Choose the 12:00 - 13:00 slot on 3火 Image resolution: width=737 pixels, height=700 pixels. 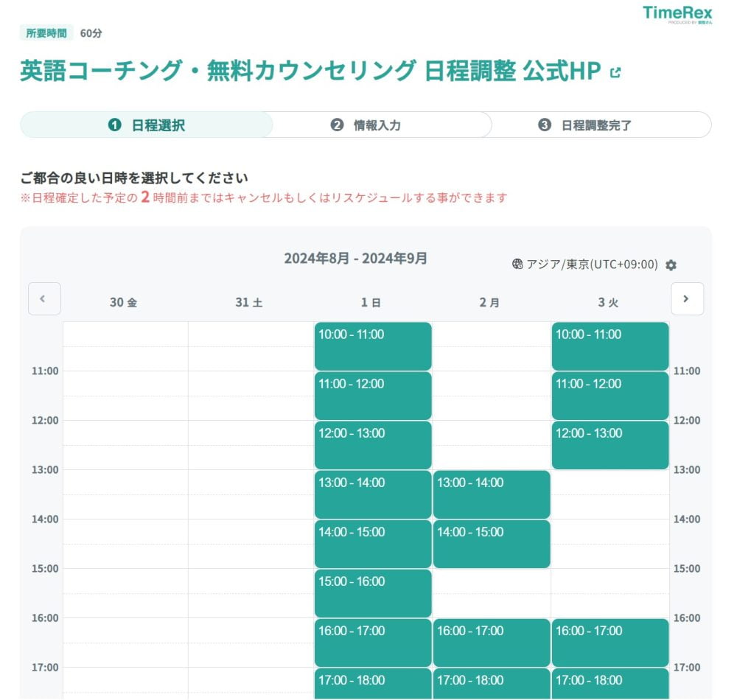click(x=609, y=444)
